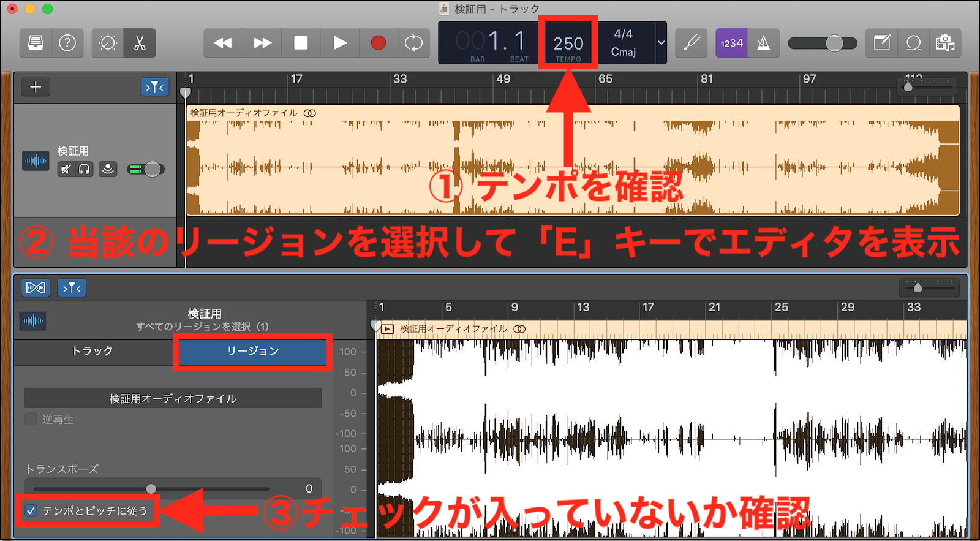Open the 4/4 Cmaj signature and key popup
Viewport: 980px width, 541px height.
click(x=624, y=43)
